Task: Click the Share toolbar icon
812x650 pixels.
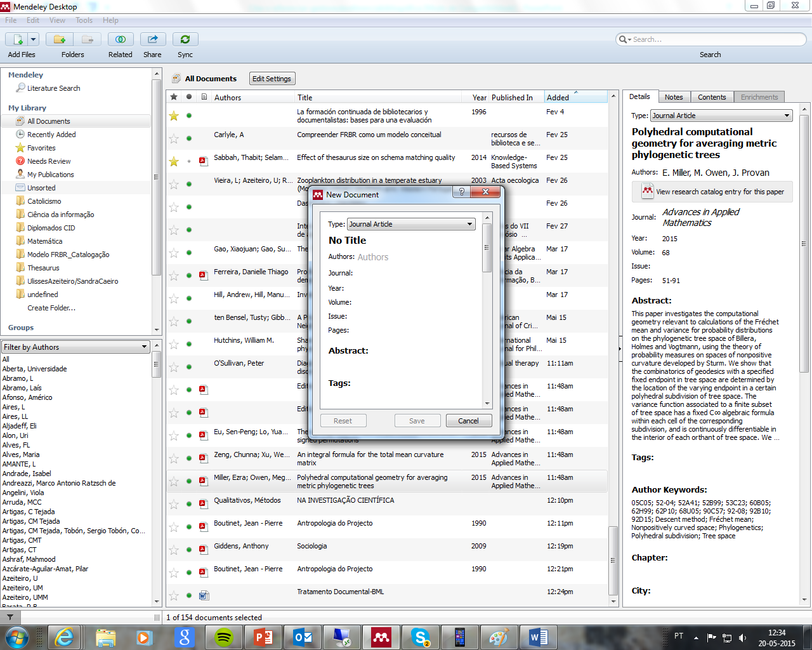Action: (x=153, y=39)
